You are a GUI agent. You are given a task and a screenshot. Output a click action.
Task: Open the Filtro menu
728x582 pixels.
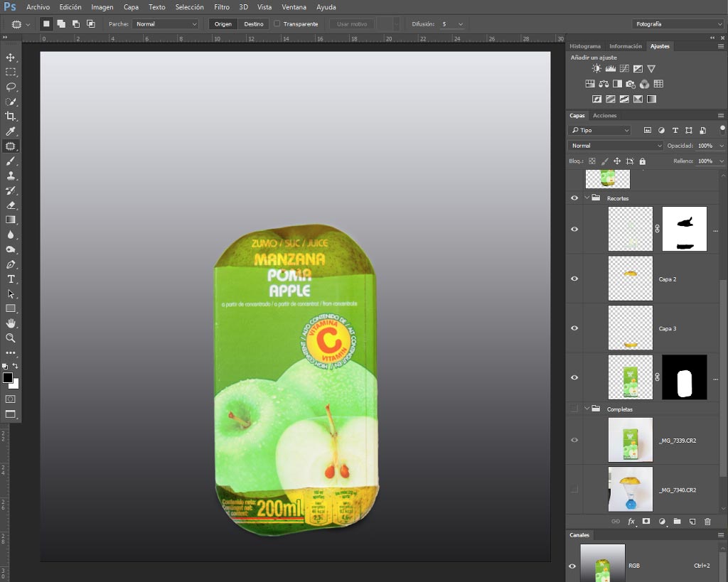coord(222,7)
